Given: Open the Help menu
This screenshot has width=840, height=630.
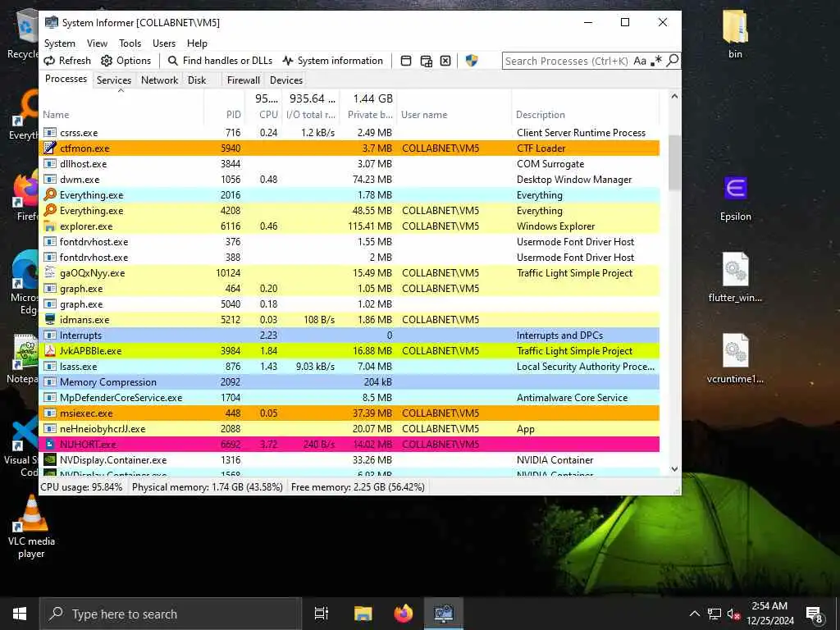Looking at the screenshot, I should pos(197,43).
